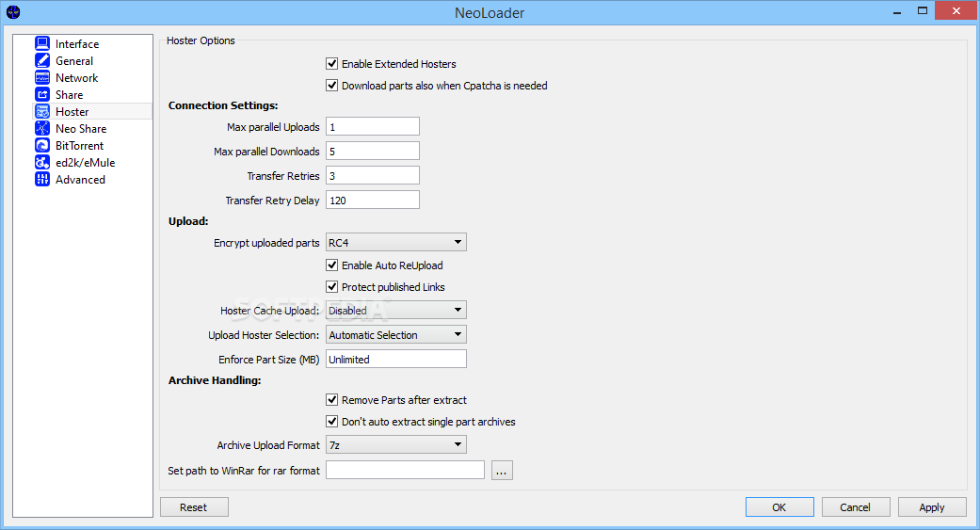The height and width of the screenshot is (530, 980).
Task: Open the BitTorrent settings page
Action: click(x=79, y=146)
